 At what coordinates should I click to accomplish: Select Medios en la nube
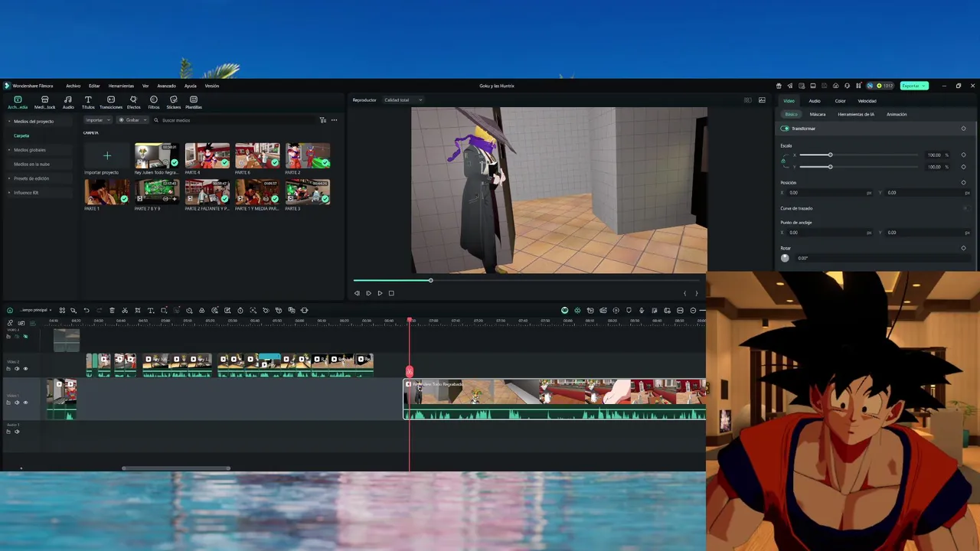pos(31,164)
